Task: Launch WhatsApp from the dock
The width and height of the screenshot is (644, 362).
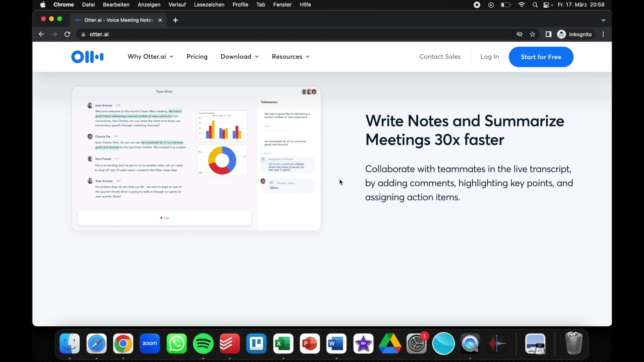Action: click(176, 343)
